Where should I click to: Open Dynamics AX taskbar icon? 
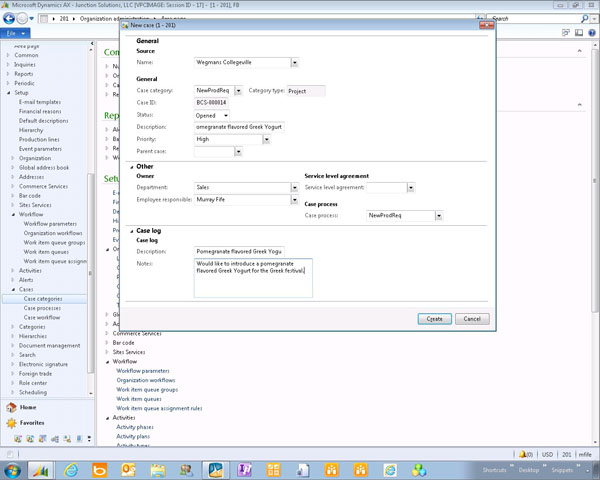click(40, 470)
